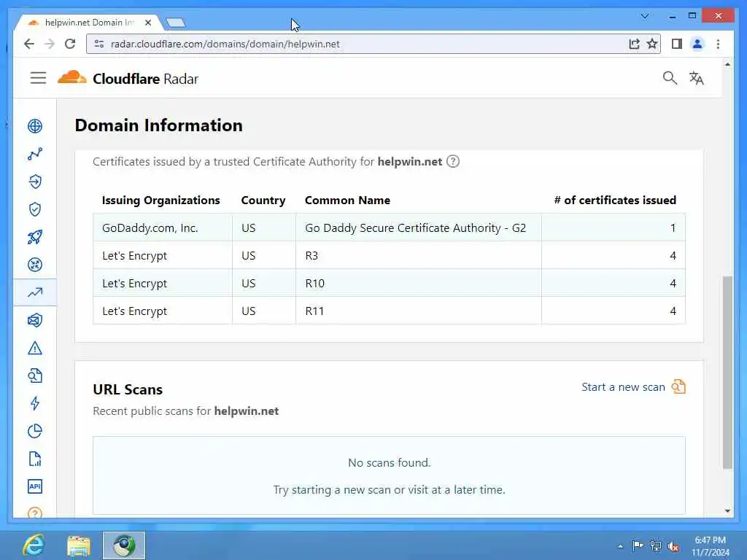Click the new scan orange document icon
The width and height of the screenshot is (747, 560).
(678, 386)
